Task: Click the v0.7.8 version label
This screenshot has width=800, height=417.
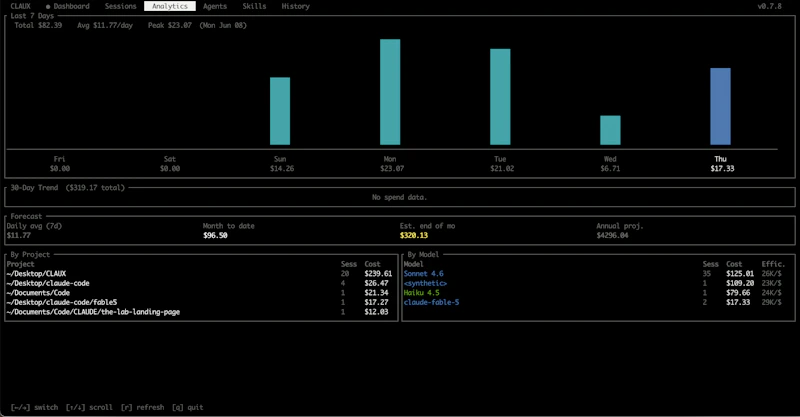Action: pos(769,6)
